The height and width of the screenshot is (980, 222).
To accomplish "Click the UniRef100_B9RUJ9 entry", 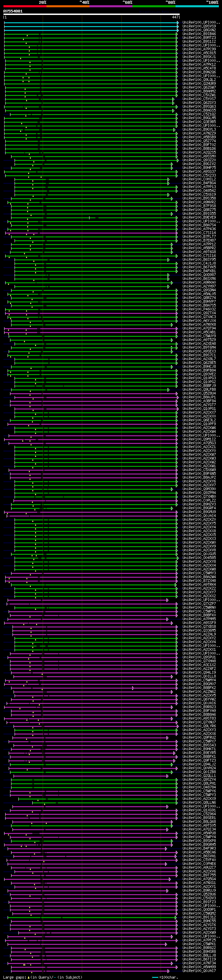I will click(x=199, y=890).
